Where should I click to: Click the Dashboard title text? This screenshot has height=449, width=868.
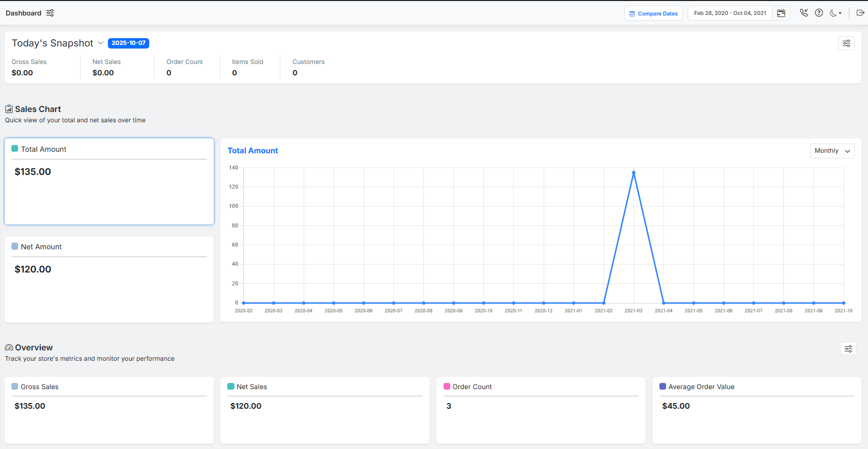[23, 13]
